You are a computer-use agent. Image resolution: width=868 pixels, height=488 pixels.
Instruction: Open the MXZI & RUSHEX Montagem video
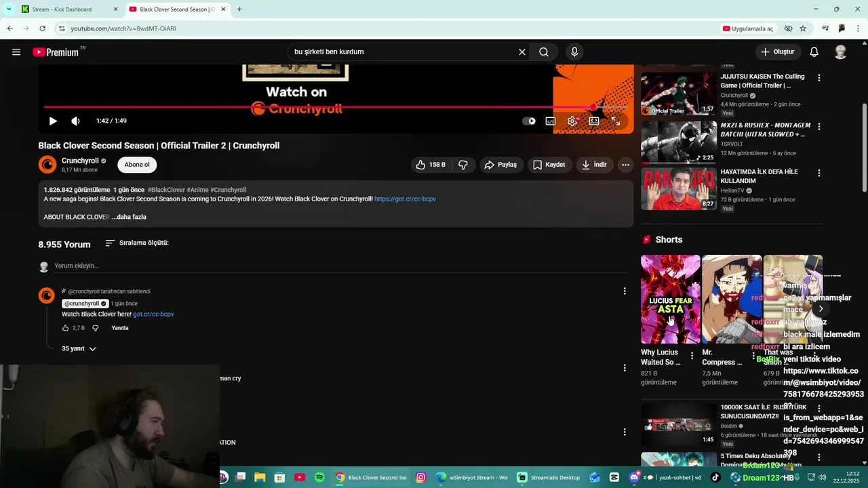[x=679, y=142]
